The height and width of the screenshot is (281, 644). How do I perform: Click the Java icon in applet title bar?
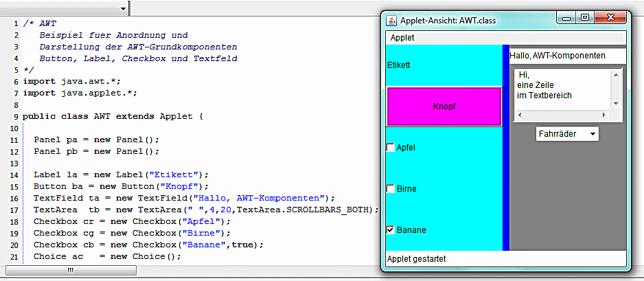tap(391, 20)
